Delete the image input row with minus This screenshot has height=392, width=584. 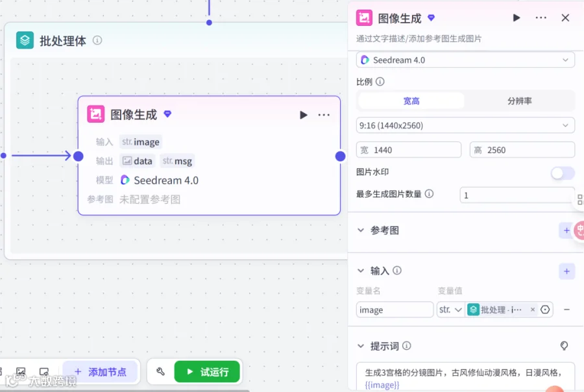pyautogui.click(x=566, y=310)
